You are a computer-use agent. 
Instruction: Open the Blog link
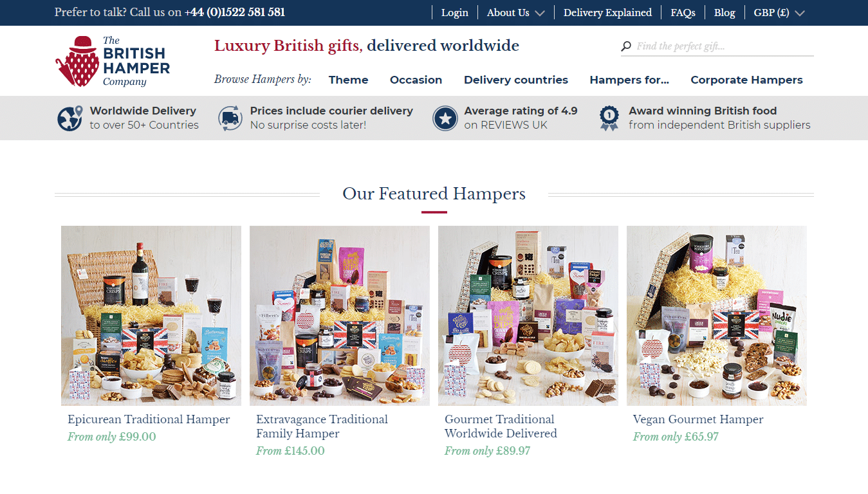click(725, 13)
